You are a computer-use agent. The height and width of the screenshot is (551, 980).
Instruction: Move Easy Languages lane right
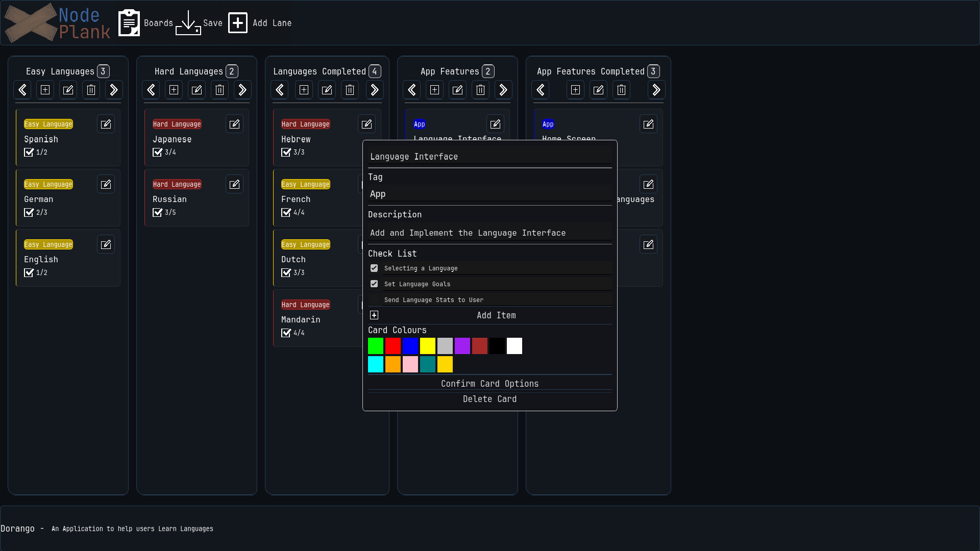[x=114, y=90]
